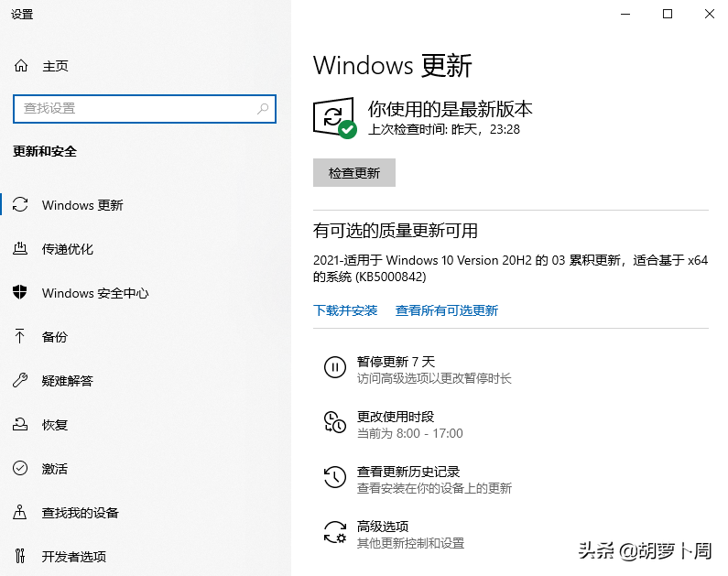The width and height of the screenshot is (728, 576).
Task: Click the search magnifier icon
Action: point(263,109)
